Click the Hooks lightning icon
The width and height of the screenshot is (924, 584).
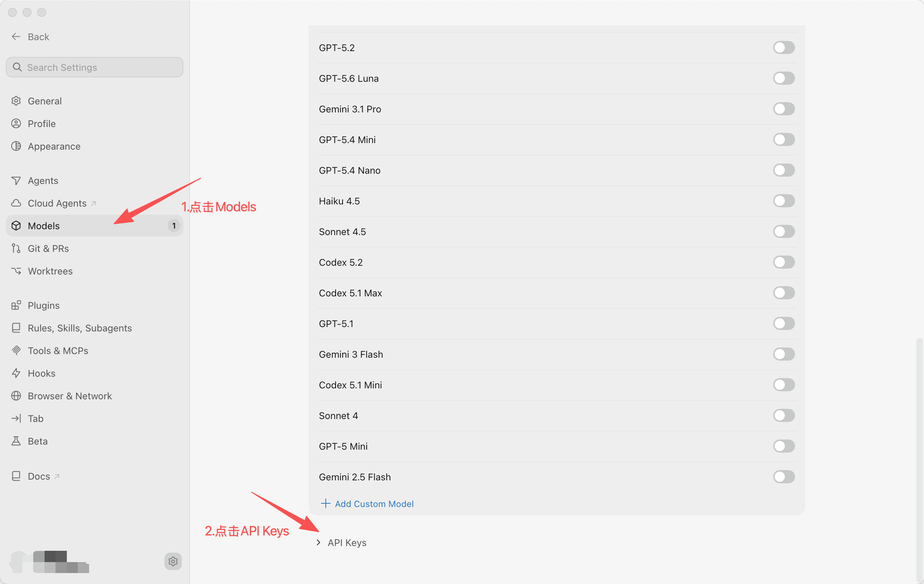pyautogui.click(x=16, y=373)
